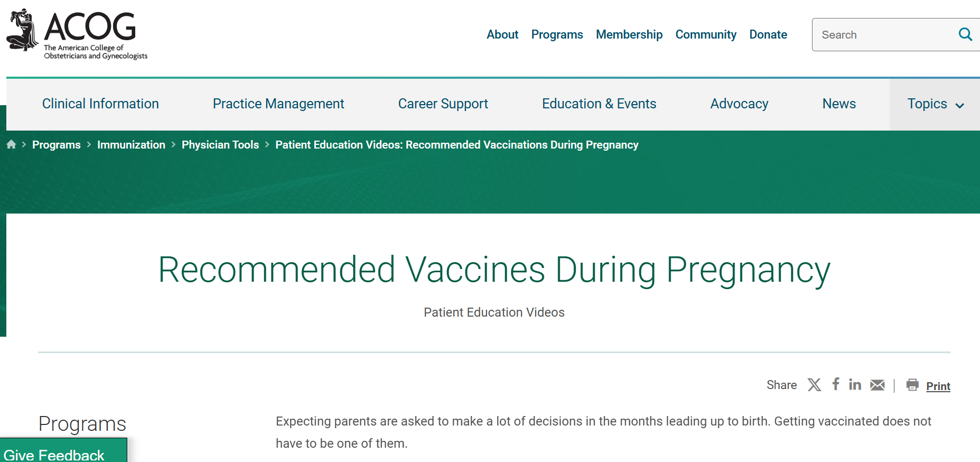Image resolution: width=980 pixels, height=462 pixels.
Task: Open the Practice Management menu
Action: coord(278,104)
